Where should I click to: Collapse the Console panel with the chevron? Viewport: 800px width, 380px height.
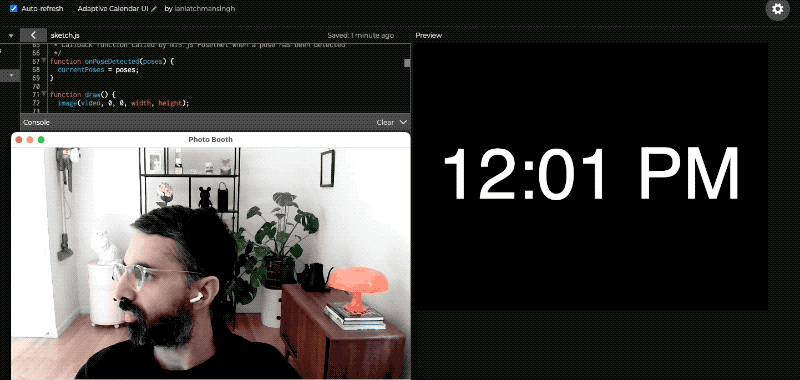tap(403, 122)
